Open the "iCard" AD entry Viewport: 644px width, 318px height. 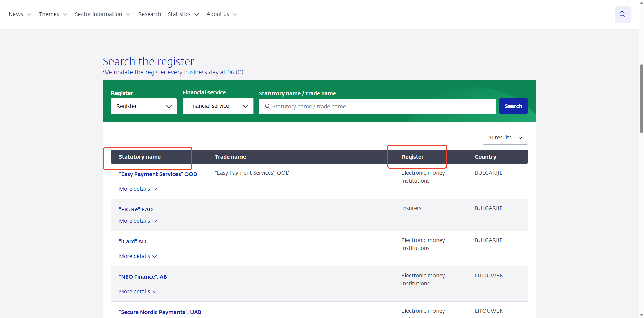point(132,241)
